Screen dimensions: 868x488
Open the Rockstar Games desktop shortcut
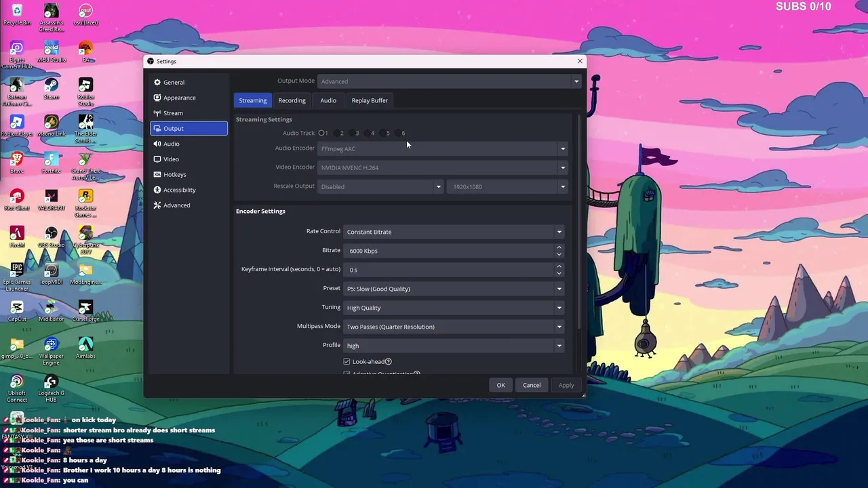click(x=85, y=203)
